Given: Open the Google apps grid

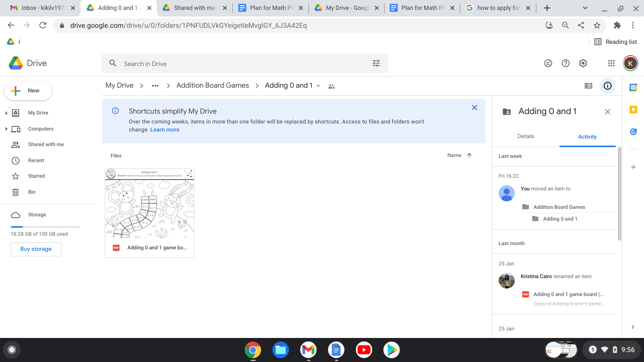Looking at the screenshot, I should (611, 63).
